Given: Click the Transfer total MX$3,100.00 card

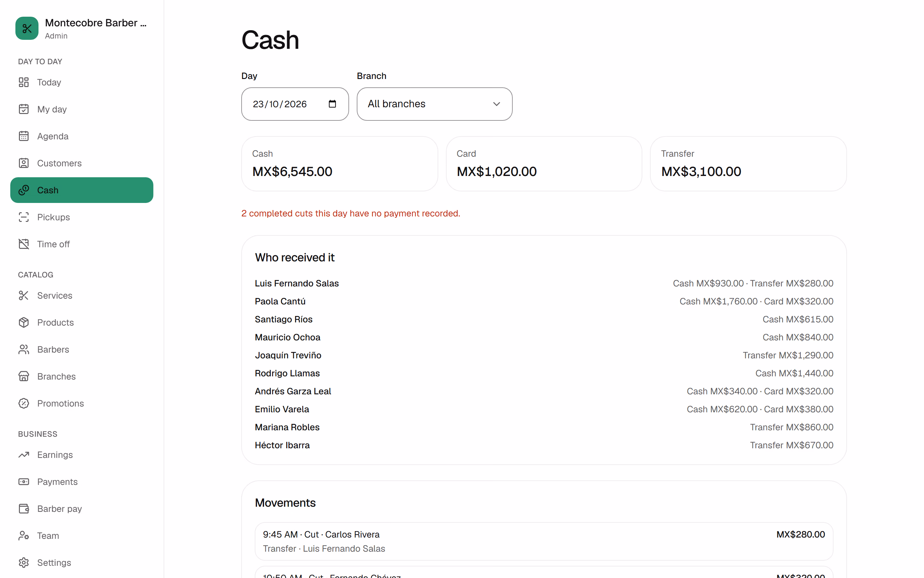Looking at the screenshot, I should pos(748,164).
